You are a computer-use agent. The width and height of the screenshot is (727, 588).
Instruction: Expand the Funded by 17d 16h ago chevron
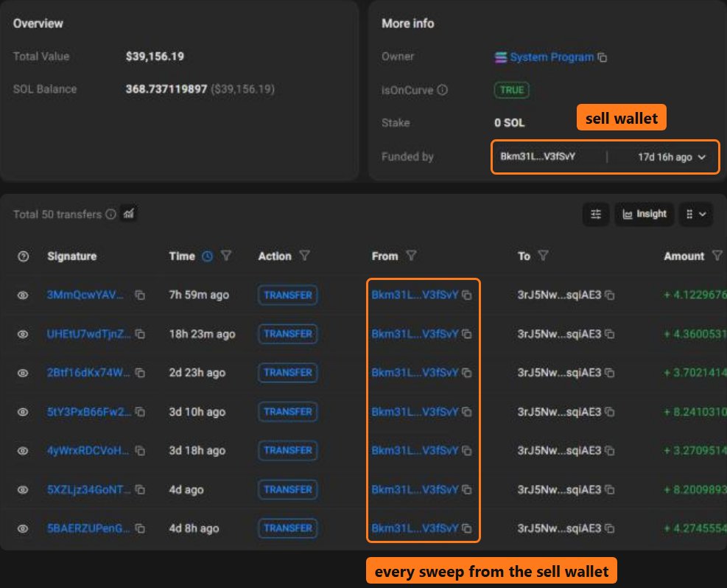click(x=702, y=157)
